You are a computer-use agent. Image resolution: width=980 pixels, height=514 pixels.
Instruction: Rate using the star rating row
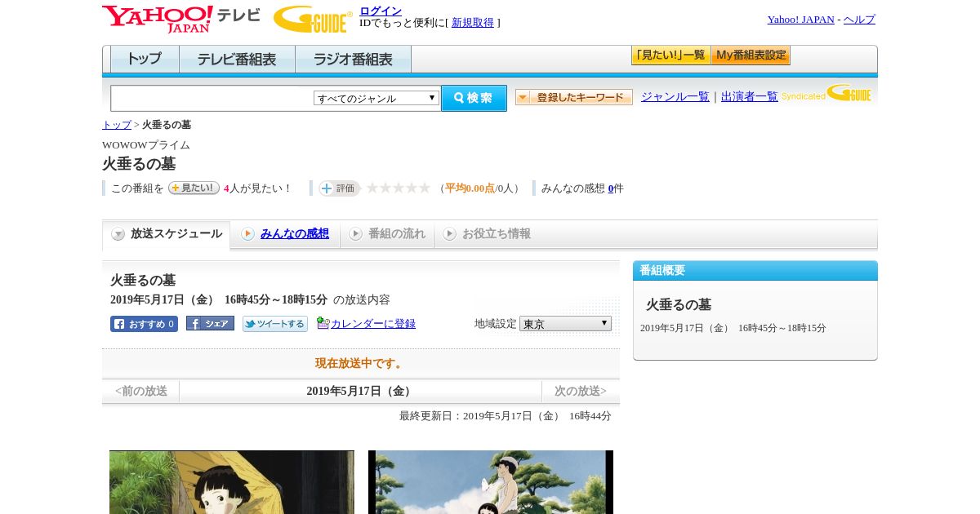point(399,188)
